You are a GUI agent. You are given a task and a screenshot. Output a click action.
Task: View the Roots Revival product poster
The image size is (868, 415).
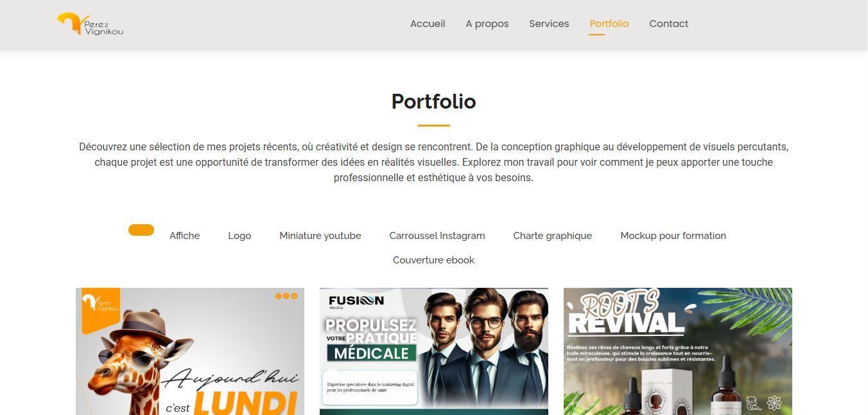(x=678, y=351)
